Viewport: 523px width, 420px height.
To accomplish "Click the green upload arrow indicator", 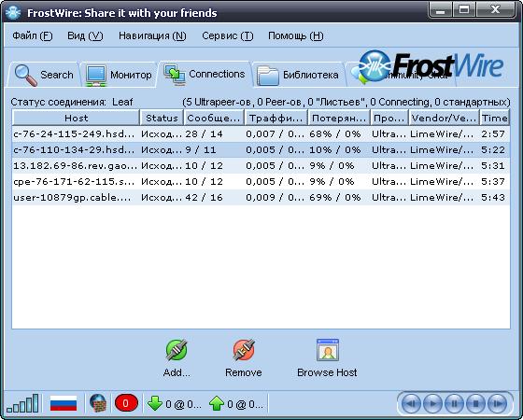I will [x=217, y=403].
